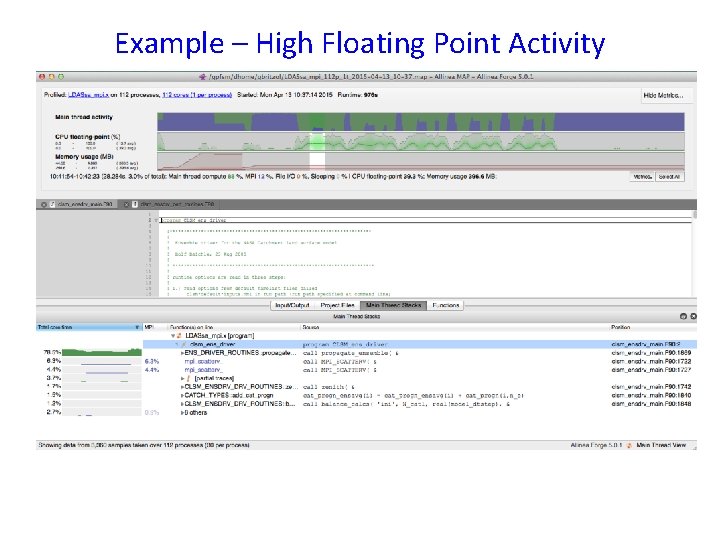Click the 78.0% core time sparkline

click(101, 353)
